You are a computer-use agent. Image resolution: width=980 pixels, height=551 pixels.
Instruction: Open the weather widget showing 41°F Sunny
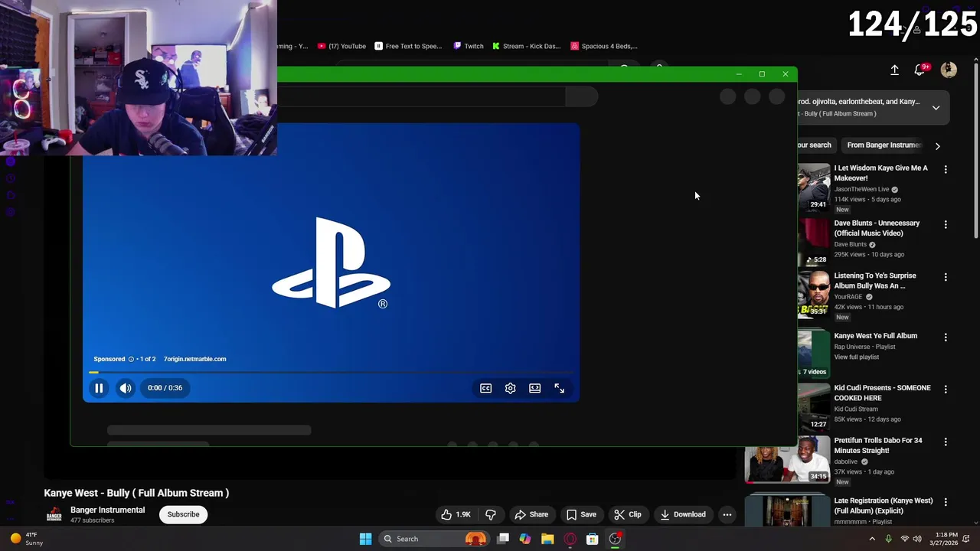[25, 539]
